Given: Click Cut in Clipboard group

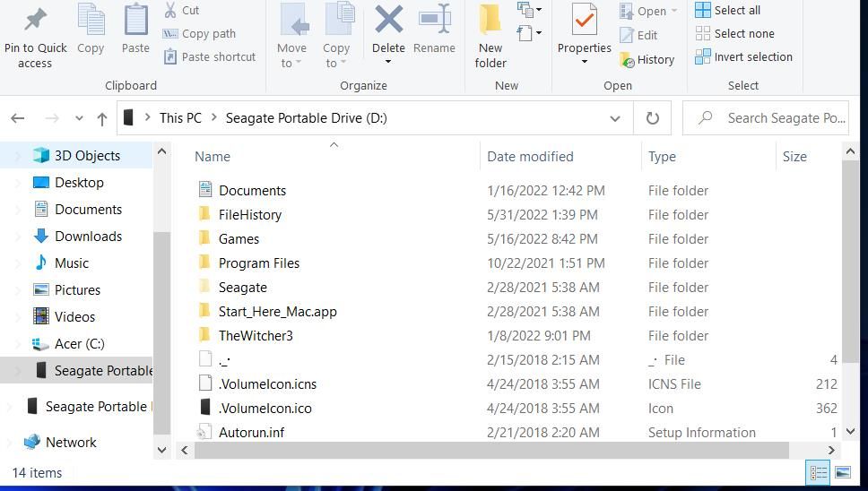Looking at the screenshot, I should (181, 10).
